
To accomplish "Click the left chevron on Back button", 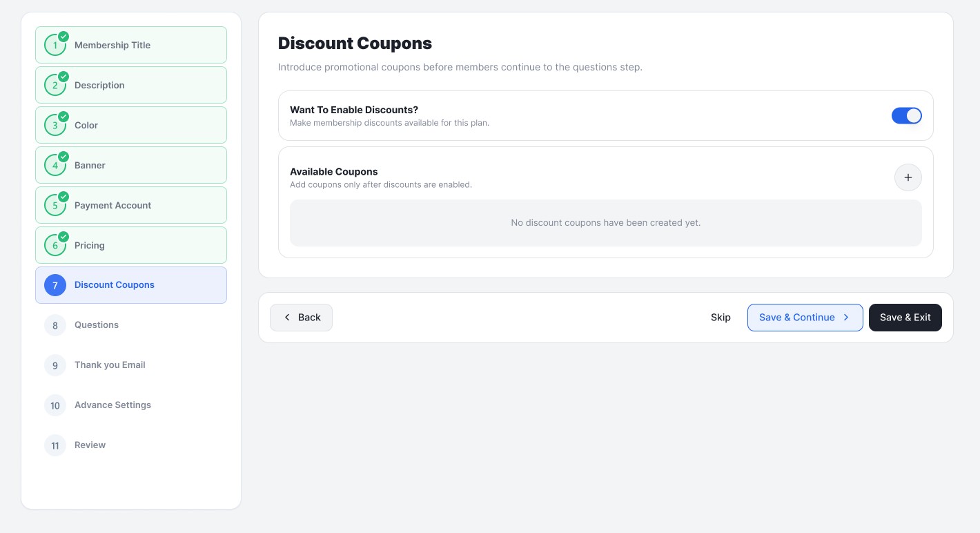I will point(287,318).
